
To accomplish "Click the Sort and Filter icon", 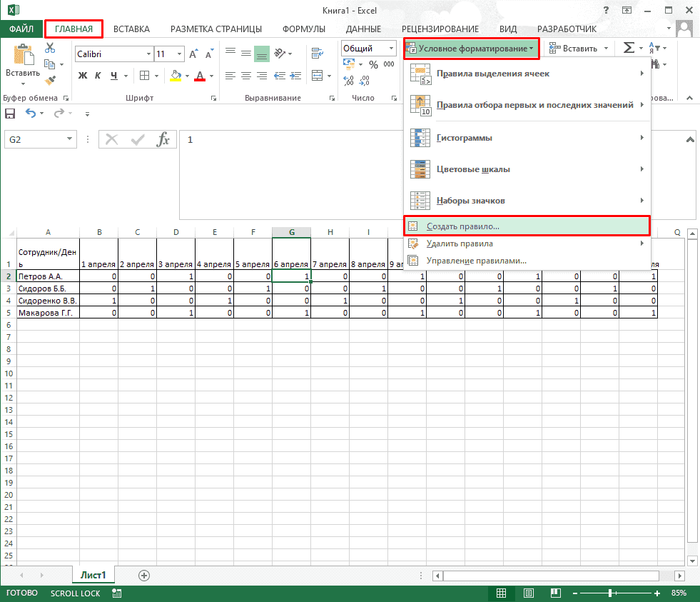I will point(654,48).
